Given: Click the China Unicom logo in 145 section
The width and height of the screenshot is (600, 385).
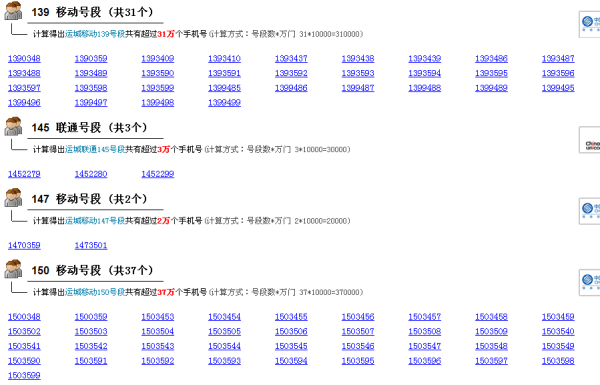Looking at the screenshot, I should (x=590, y=140).
